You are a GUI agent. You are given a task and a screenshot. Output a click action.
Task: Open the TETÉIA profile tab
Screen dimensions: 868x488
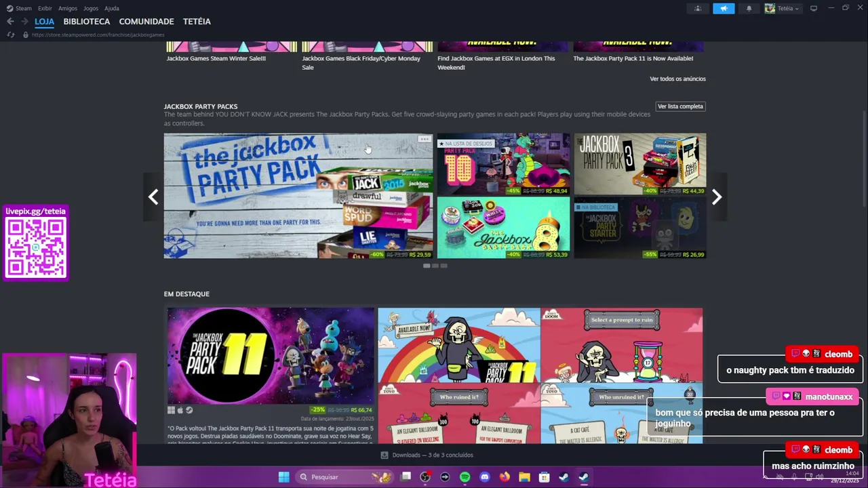point(197,22)
